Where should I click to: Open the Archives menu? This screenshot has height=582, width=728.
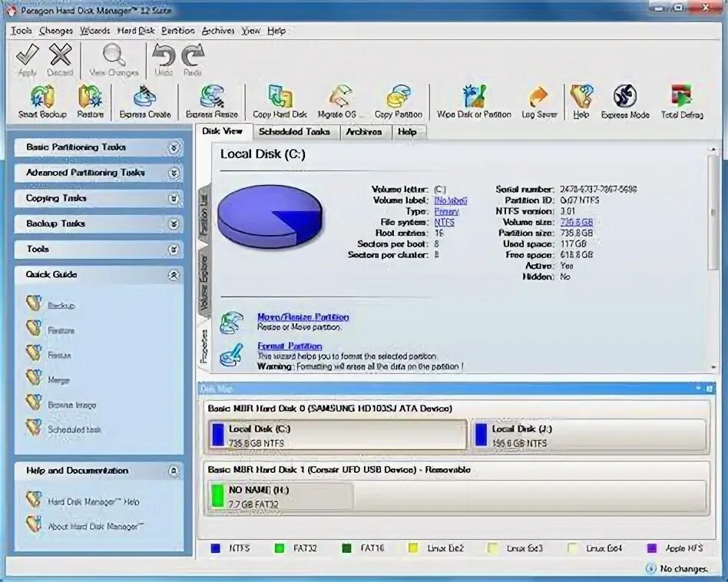(x=218, y=31)
